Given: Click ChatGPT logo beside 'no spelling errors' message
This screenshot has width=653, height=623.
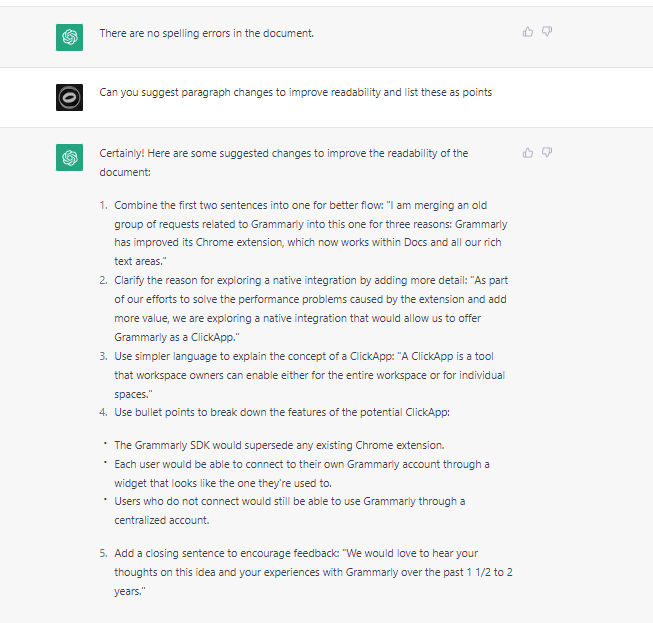Looking at the screenshot, I should (x=70, y=37).
